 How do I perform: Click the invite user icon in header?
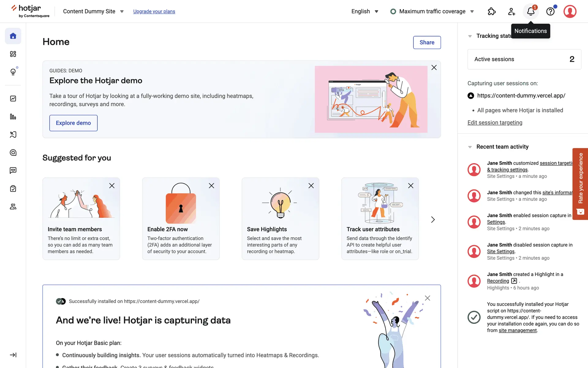(x=511, y=12)
